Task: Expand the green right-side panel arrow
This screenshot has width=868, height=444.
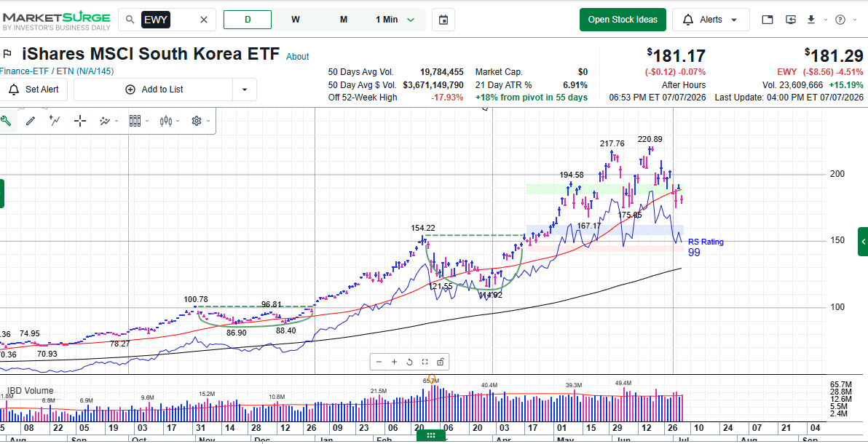Action: click(x=863, y=242)
